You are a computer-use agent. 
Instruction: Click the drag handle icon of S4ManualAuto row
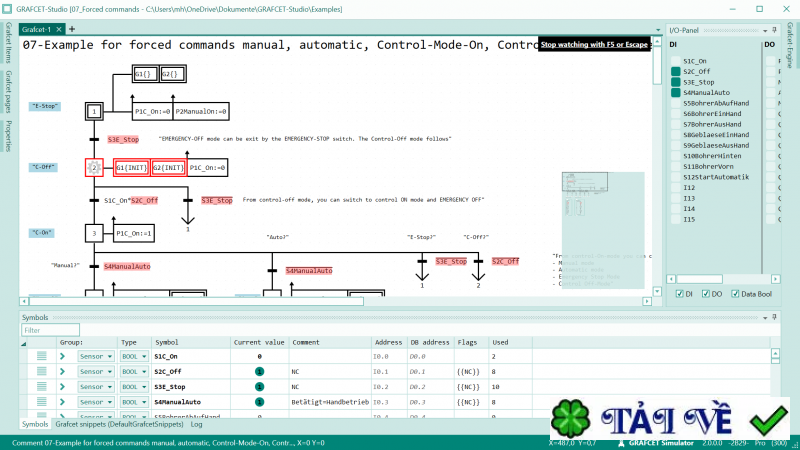tap(41, 402)
